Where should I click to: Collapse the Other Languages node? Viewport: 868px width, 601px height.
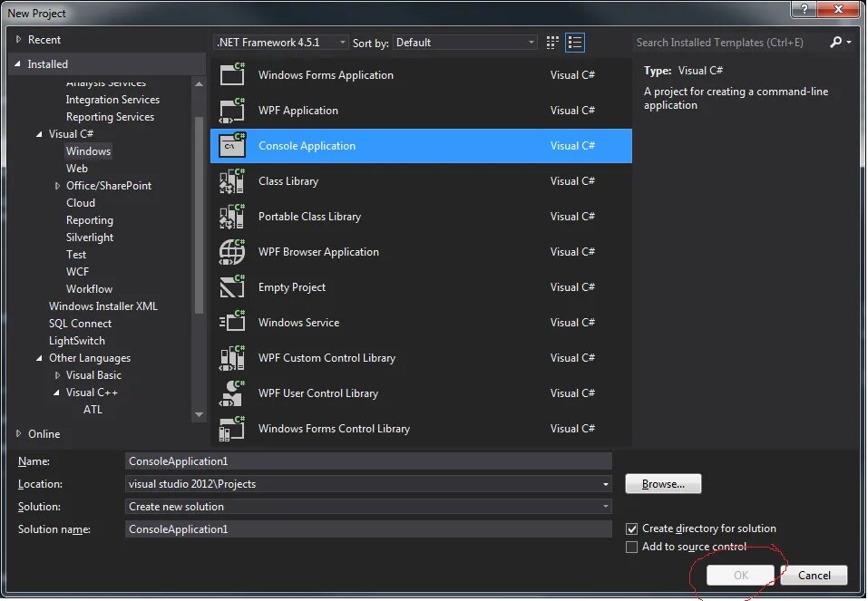[39, 358]
